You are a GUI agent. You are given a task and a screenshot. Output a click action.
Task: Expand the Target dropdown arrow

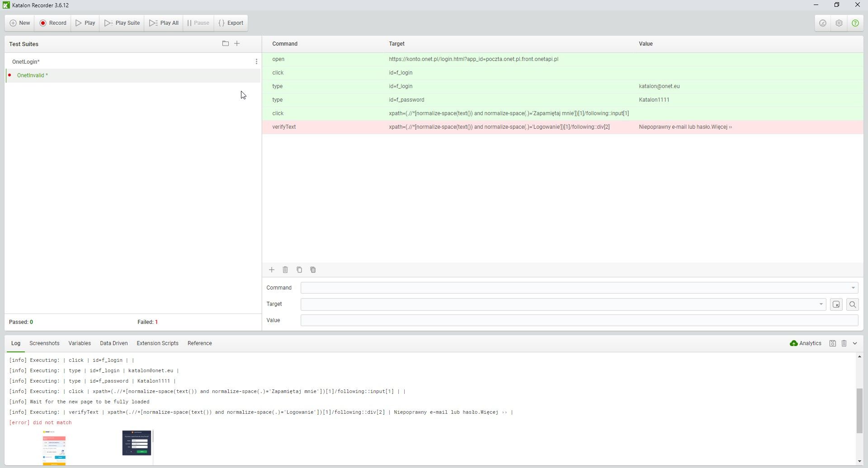tap(821, 304)
